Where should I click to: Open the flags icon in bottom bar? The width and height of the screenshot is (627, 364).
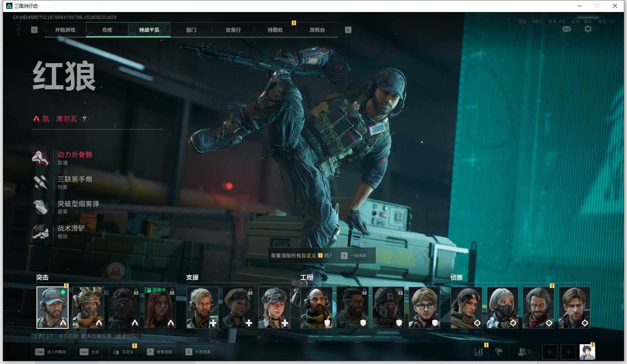499,352
